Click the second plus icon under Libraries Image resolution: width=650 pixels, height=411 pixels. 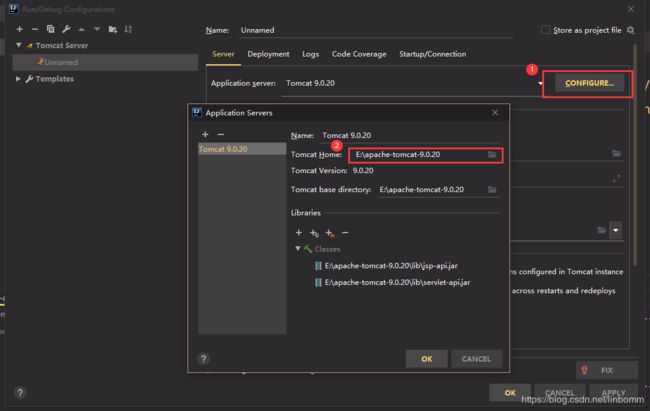(314, 233)
